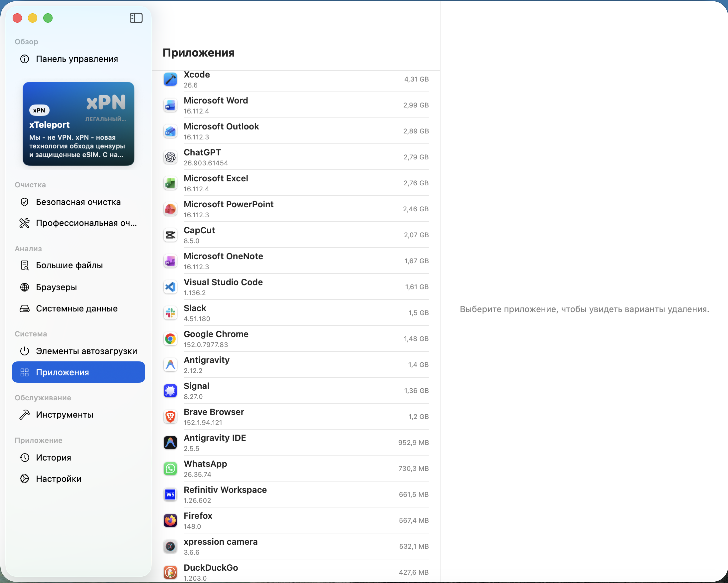Viewport: 728px width, 583px height.
Task: Open История in the sidebar
Action: point(78,458)
